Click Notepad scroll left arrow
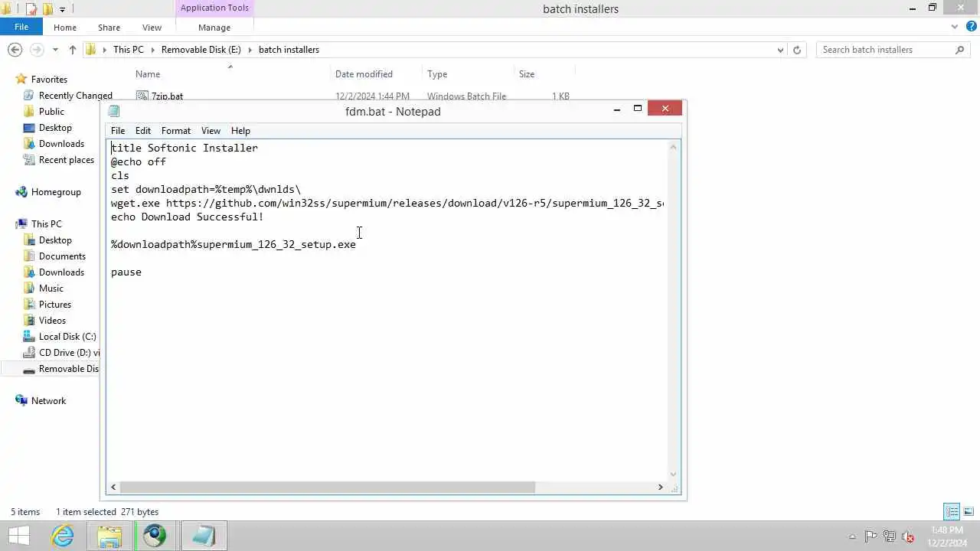Image resolution: width=980 pixels, height=551 pixels. click(x=114, y=487)
